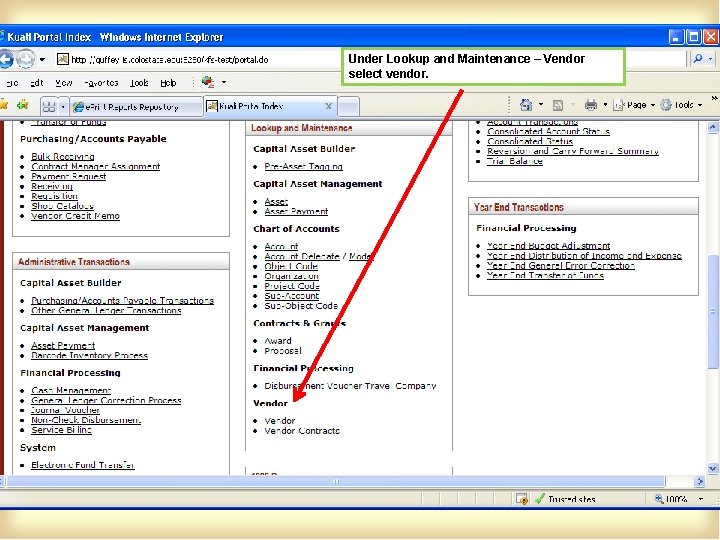This screenshot has height=540, width=720.
Task: Click the toolbar icon next to Help menu
Action: [208, 82]
